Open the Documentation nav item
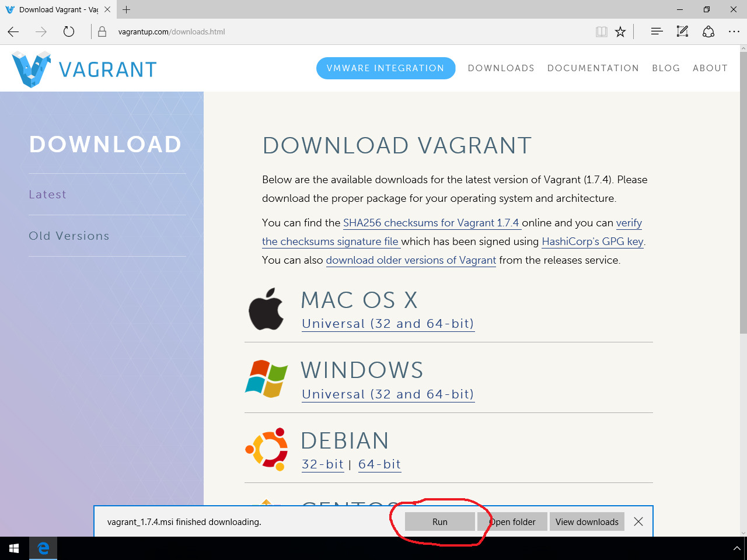 click(593, 68)
